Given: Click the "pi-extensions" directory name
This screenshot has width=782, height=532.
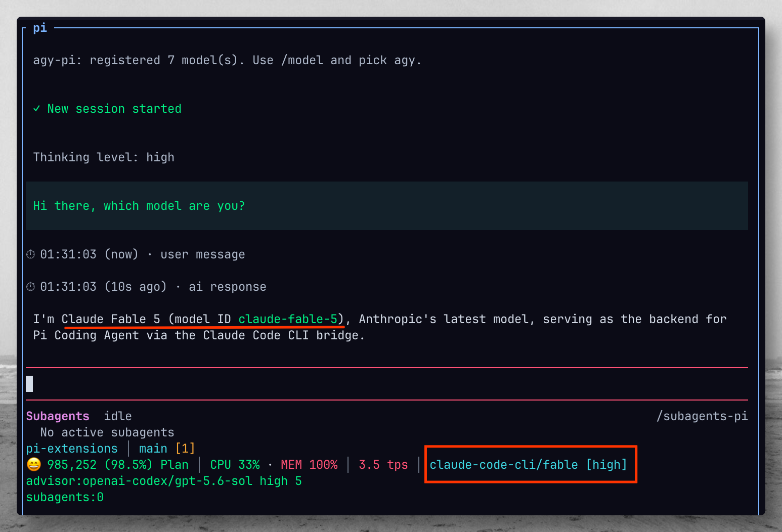Looking at the screenshot, I should point(72,449).
